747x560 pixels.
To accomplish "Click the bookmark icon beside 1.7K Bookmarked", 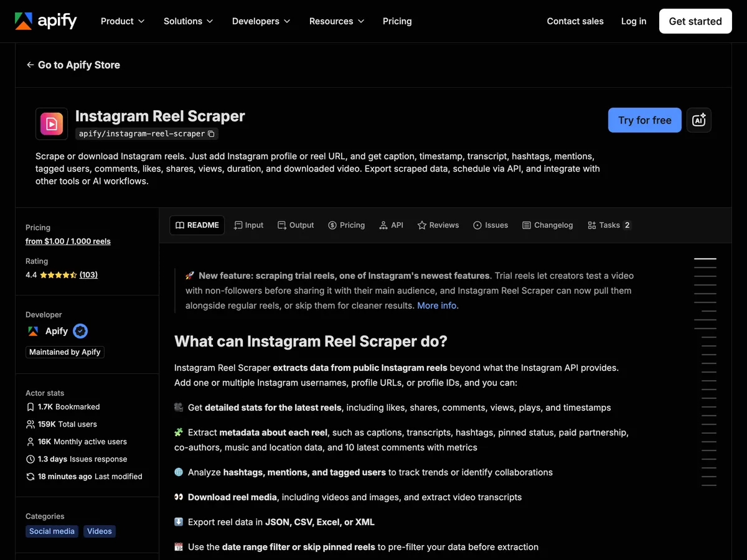I will tap(31, 407).
